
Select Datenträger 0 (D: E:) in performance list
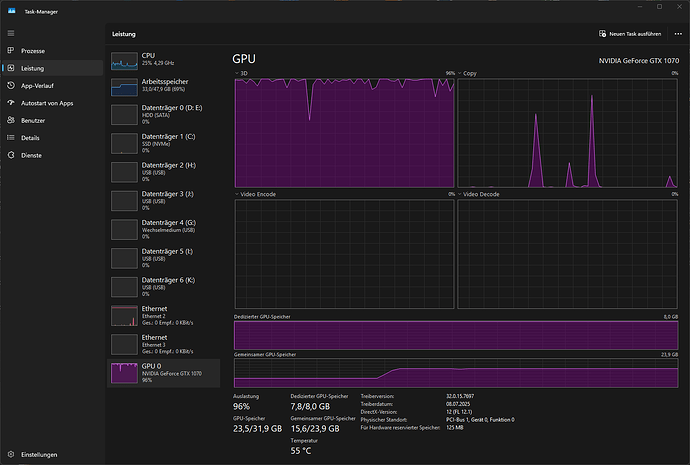click(163, 114)
